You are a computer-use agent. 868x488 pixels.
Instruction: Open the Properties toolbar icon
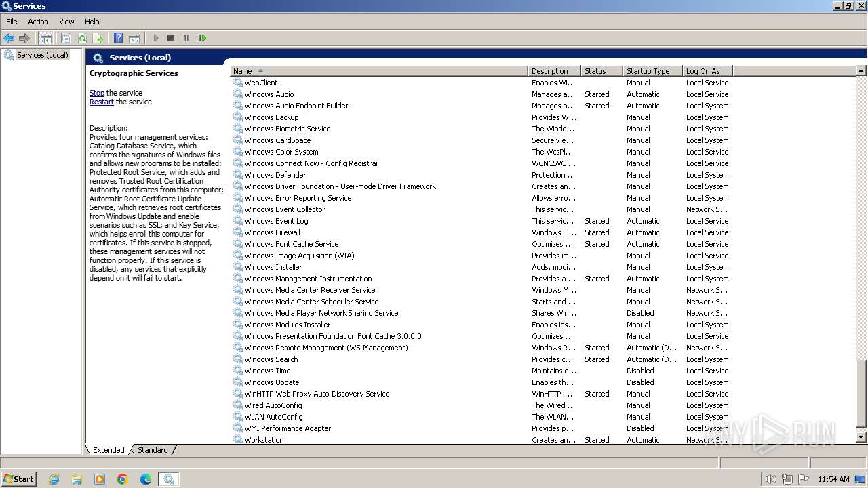click(x=66, y=39)
